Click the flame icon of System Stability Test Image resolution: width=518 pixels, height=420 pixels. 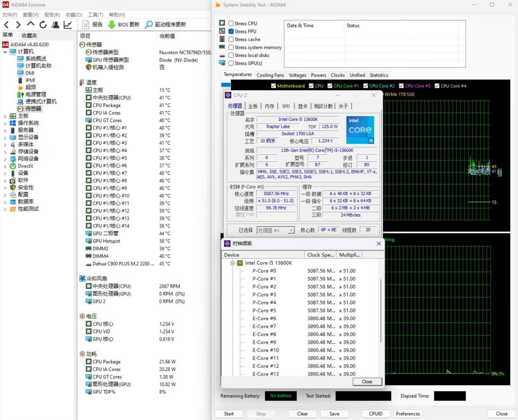(218, 5)
